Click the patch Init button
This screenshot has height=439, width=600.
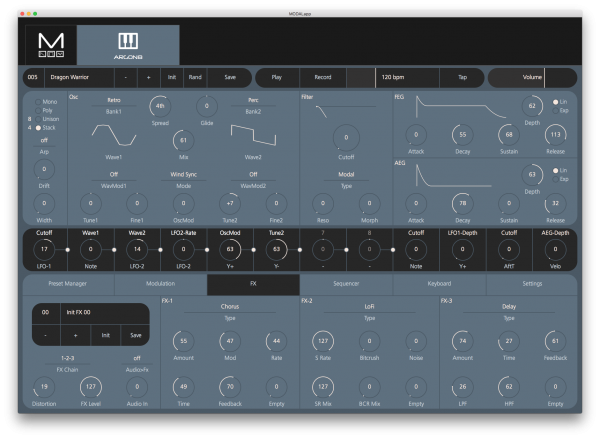click(x=172, y=77)
